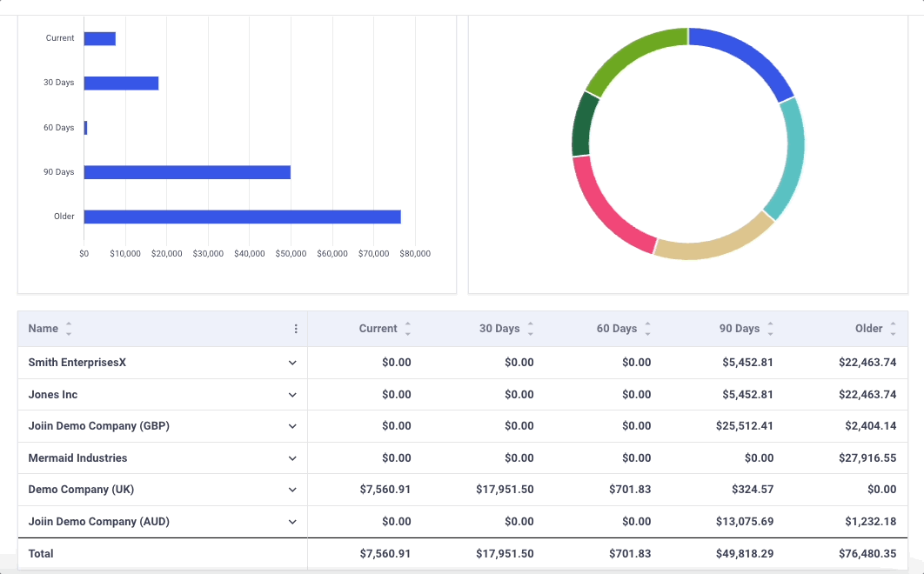924x574 pixels.
Task: Click the Total row label
Action: pyautogui.click(x=41, y=554)
